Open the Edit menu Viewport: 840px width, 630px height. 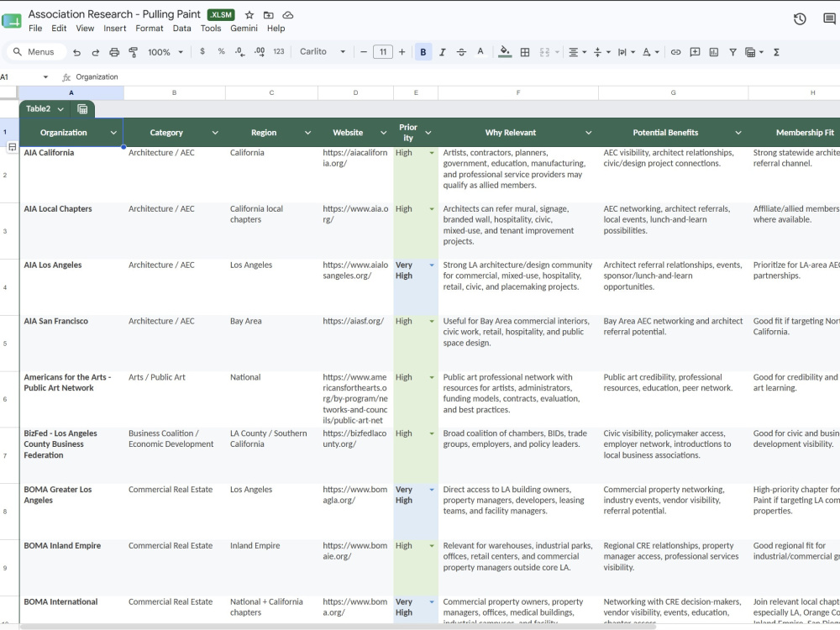[59, 29]
